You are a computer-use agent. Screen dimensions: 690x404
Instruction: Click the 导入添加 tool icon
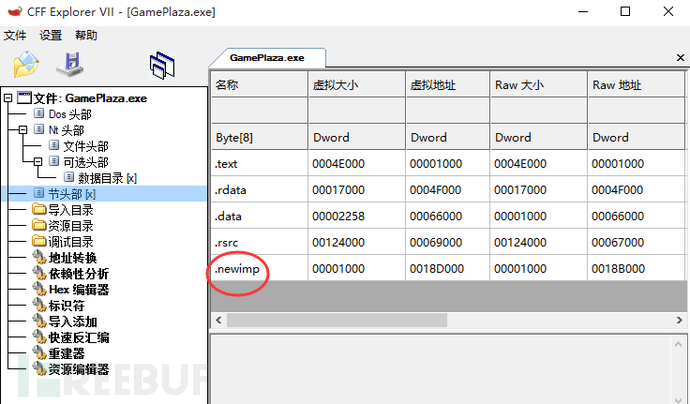pyautogui.click(x=39, y=321)
